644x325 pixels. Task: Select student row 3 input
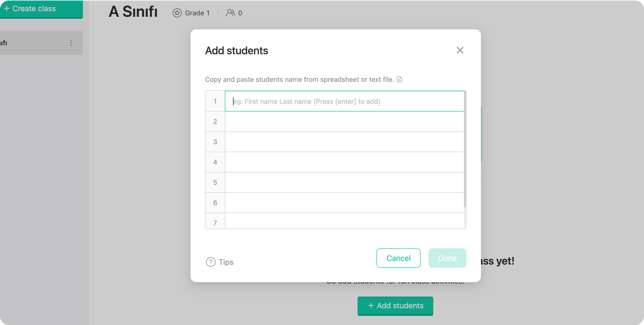pyautogui.click(x=344, y=142)
